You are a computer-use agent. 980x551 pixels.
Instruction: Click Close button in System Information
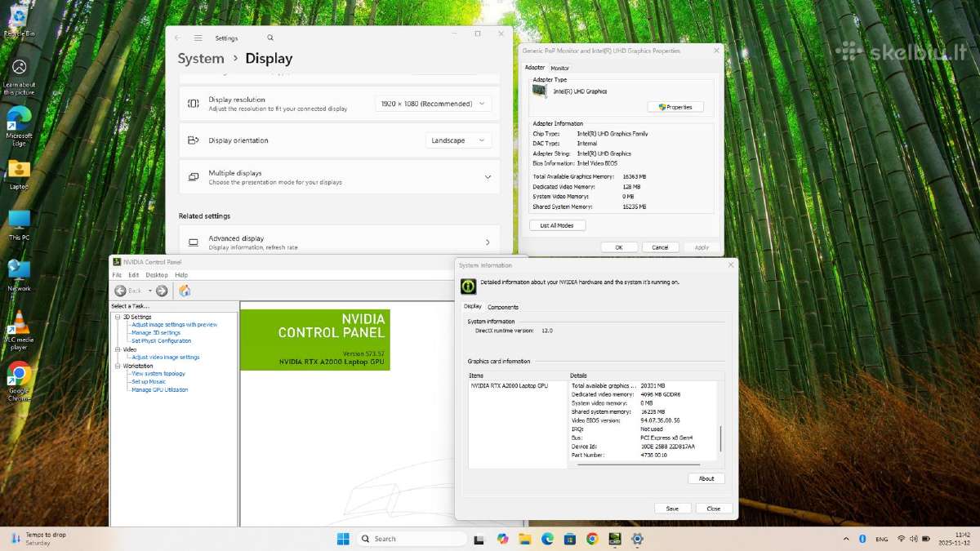click(714, 508)
